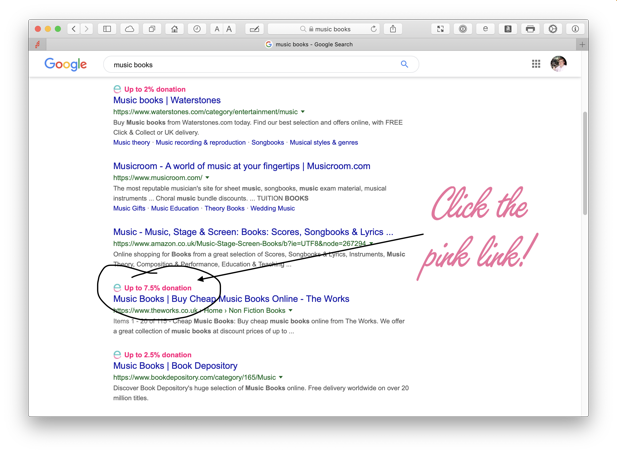
Task: Click 'Up to 7.5% donation' pink link
Action: pos(158,288)
